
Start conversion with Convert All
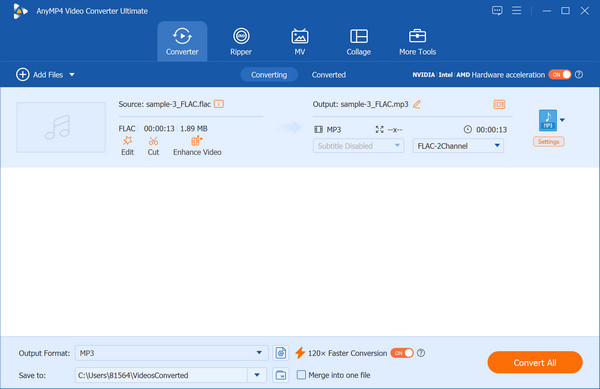click(535, 362)
